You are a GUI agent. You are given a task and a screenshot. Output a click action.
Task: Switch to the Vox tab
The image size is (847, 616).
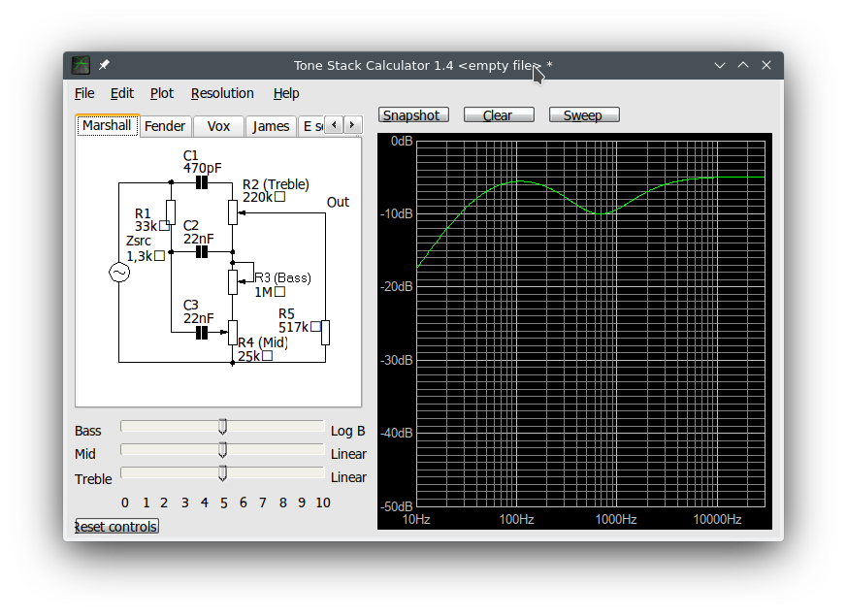tap(218, 126)
